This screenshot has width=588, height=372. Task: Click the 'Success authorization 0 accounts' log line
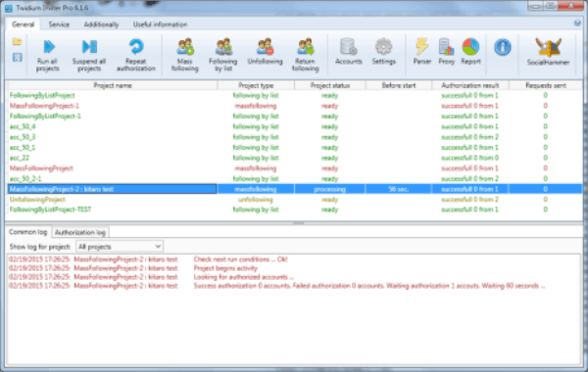tap(369, 286)
